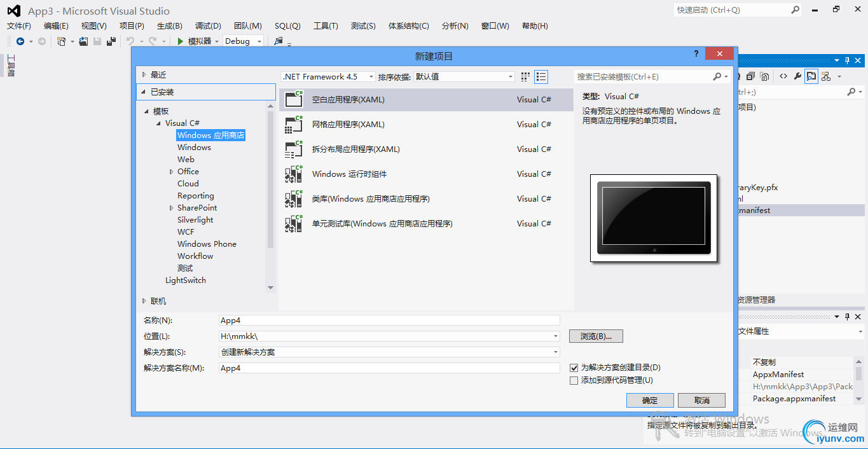The image size is (868, 449).
Task: Pin the Solution Explorer panel
Action: coord(847,60)
